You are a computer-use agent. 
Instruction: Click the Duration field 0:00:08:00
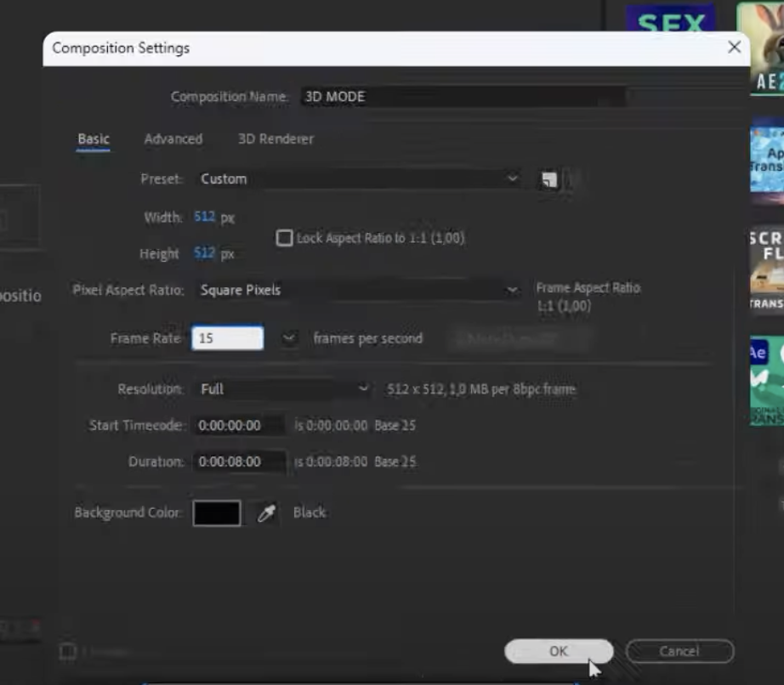point(239,461)
